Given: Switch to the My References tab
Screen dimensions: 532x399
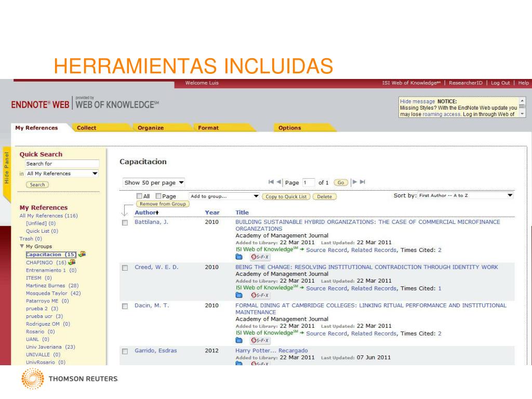Looking at the screenshot, I should [37, 128].
